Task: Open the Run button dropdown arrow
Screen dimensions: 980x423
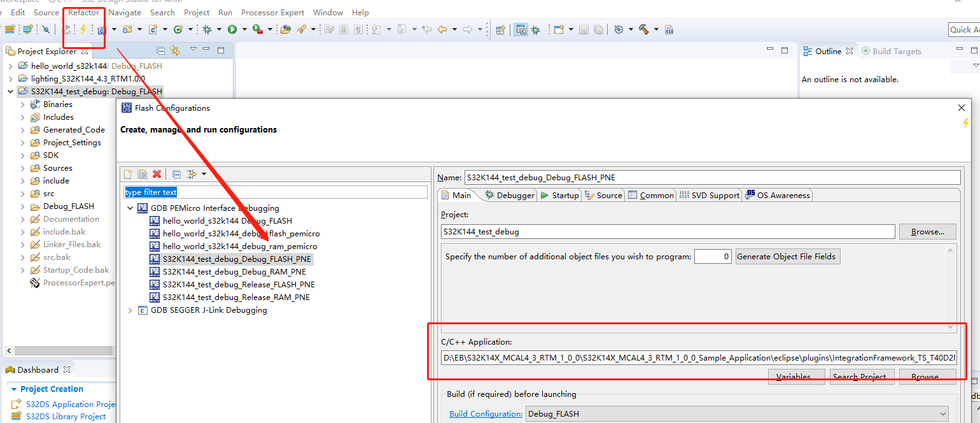Action: pyautogui.click(x=244, y=29)
